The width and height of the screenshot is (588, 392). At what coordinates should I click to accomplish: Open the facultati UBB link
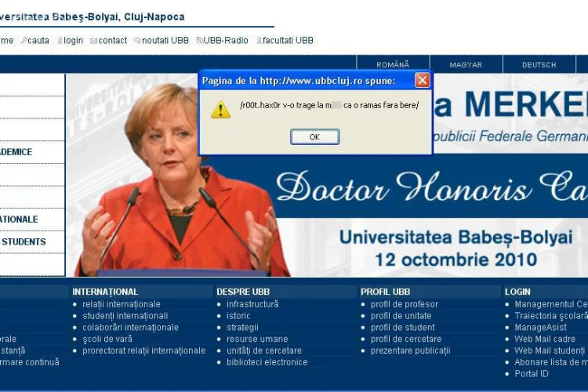(x=288, y=41)
